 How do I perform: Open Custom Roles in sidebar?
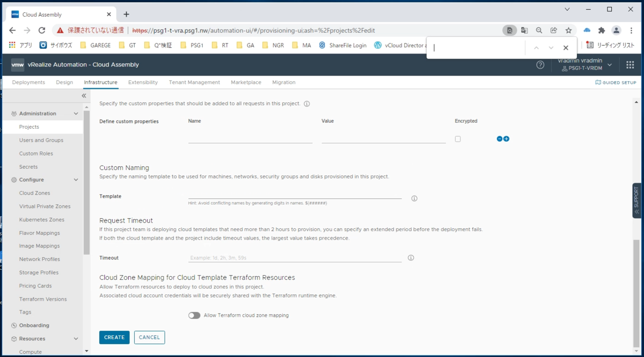point(36,153)
